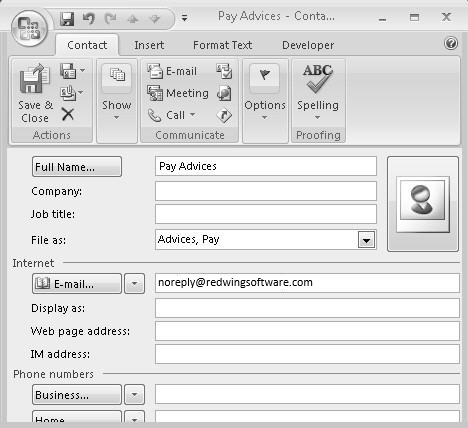Click the Office orb button
Viewport: 468px width, 428px height.
(29, 28)
